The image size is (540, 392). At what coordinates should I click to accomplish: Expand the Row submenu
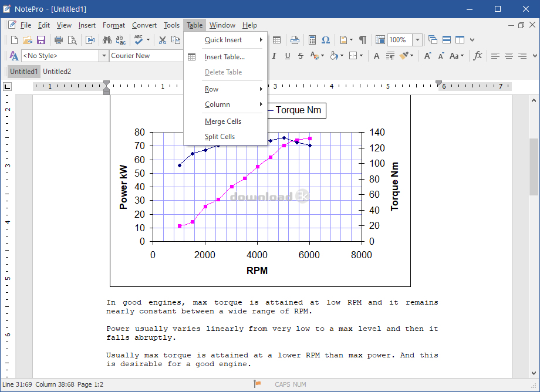click(x=225, y=89)
